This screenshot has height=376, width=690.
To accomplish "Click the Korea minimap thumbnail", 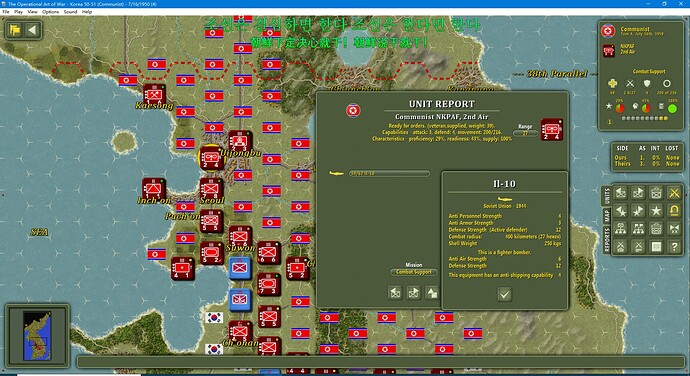I will click(x=38, y=336).
